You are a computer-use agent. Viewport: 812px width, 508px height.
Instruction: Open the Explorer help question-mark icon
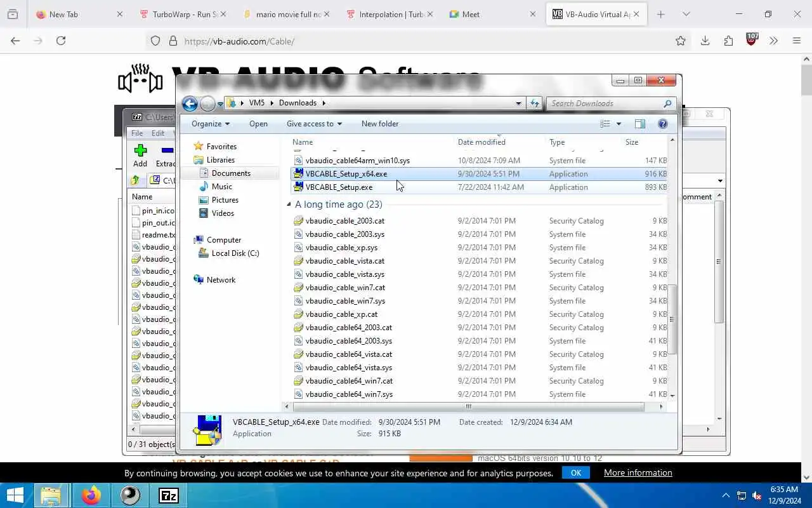tap(663, 124)
